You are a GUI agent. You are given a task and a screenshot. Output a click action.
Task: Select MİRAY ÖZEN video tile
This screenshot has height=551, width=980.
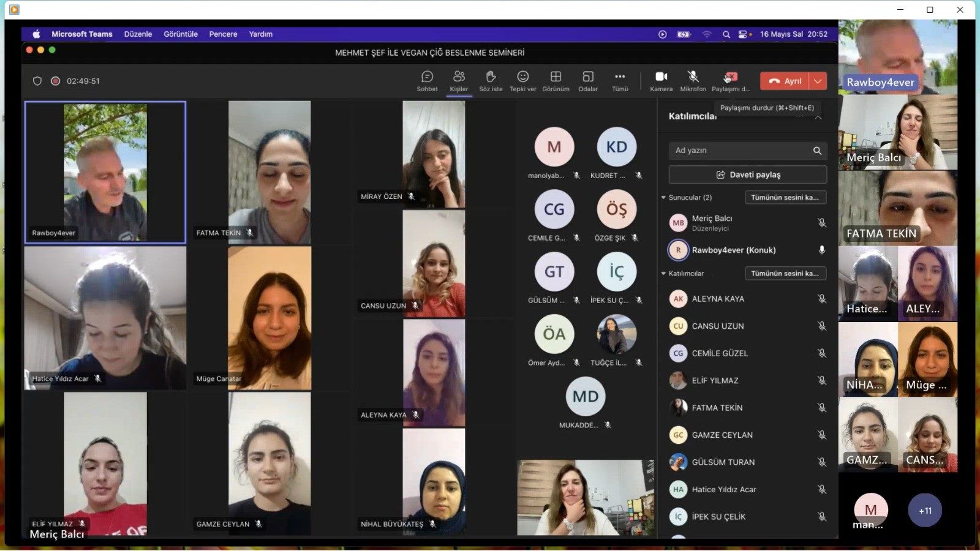(434, 154)
